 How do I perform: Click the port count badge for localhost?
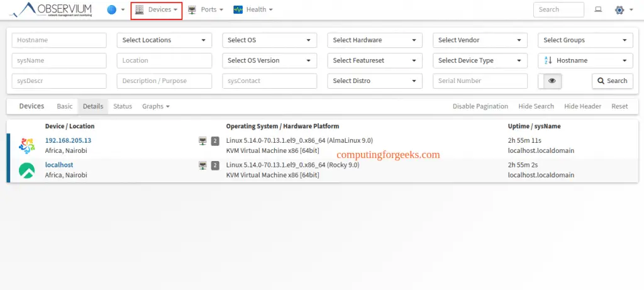[x=215, y=165]
